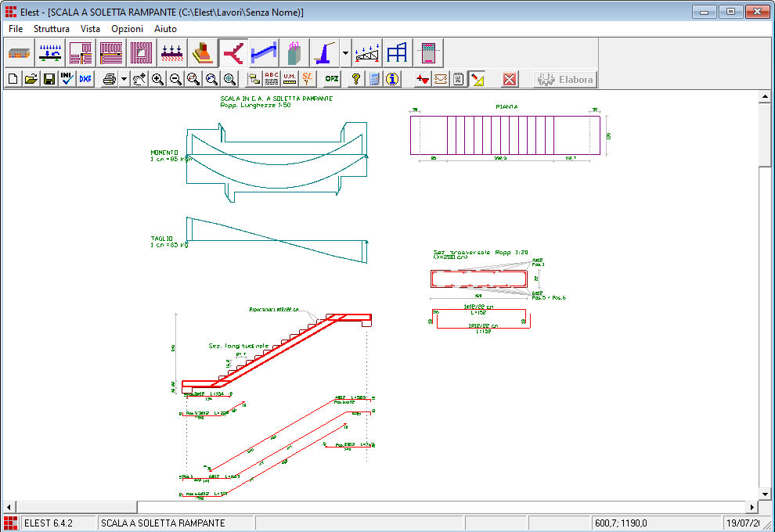
Task: Open the calculator tool
Action: (374, 79)
